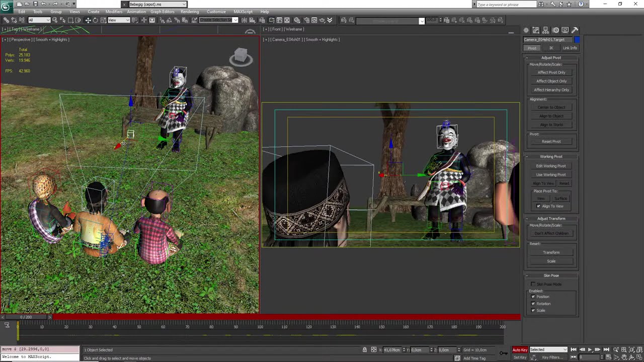Open the Reference Coordinate System View dropdown
This screenshot has height=362, width=644.
click(119, 20)
